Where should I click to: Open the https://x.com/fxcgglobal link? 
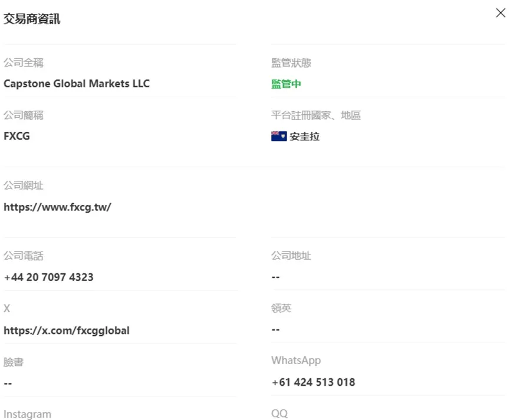point(67,330)
